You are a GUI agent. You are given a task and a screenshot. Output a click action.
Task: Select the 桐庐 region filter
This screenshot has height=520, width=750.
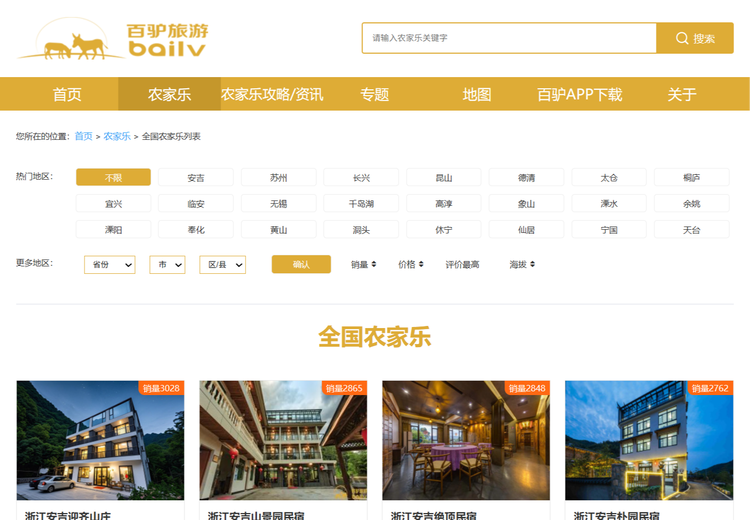tap(692, 177)
